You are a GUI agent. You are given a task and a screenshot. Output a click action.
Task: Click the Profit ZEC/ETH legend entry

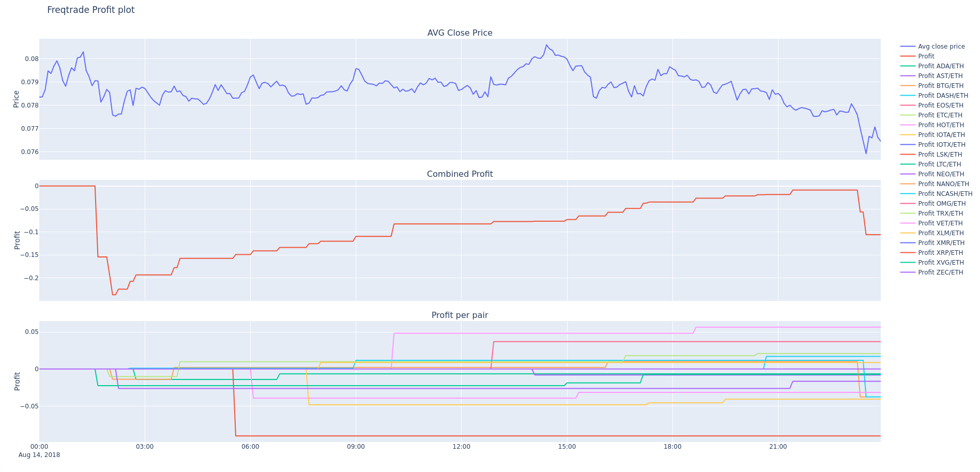click(x=940, y=272)
